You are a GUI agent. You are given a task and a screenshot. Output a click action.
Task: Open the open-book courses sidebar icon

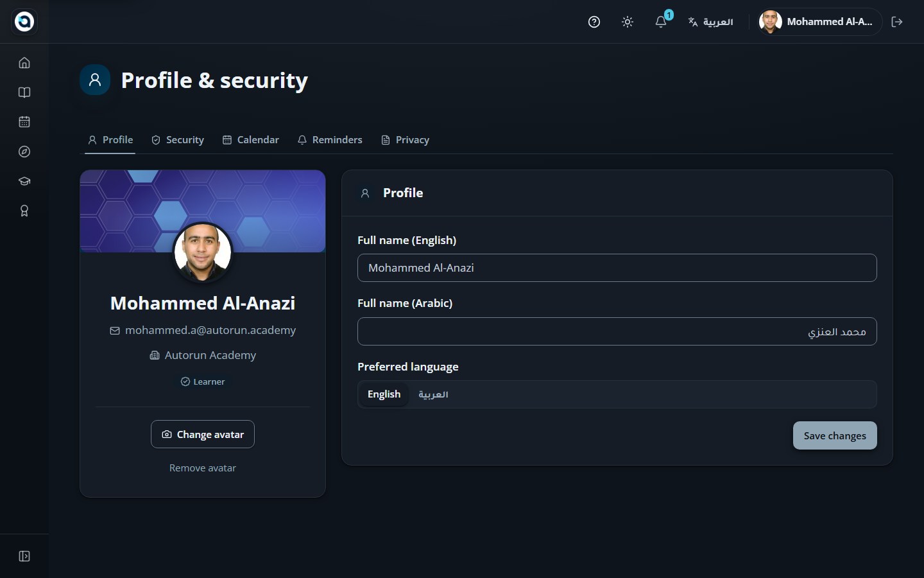point(24,92)
